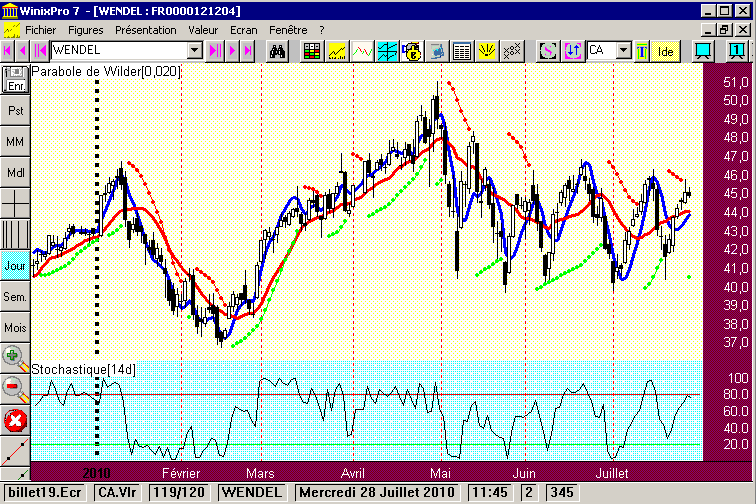Open the Fichier menu
Viewport: 756px width, 504px height.
click(x=40, y=30)
